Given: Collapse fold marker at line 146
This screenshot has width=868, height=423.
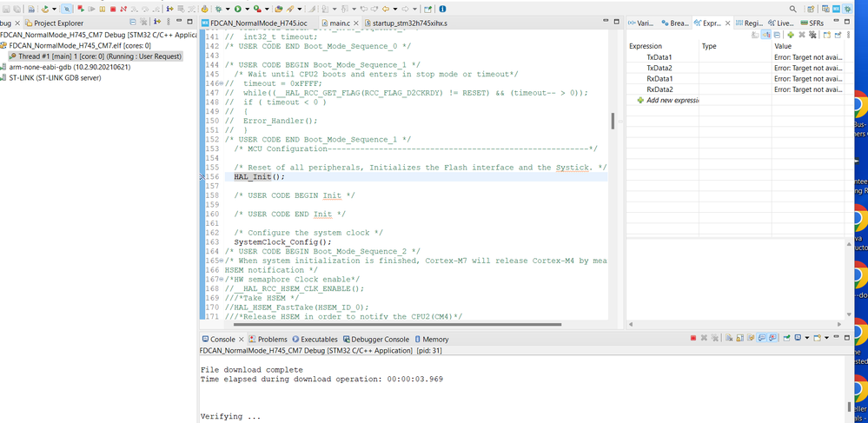Looking at the screenshot, I should click(222, 83).
